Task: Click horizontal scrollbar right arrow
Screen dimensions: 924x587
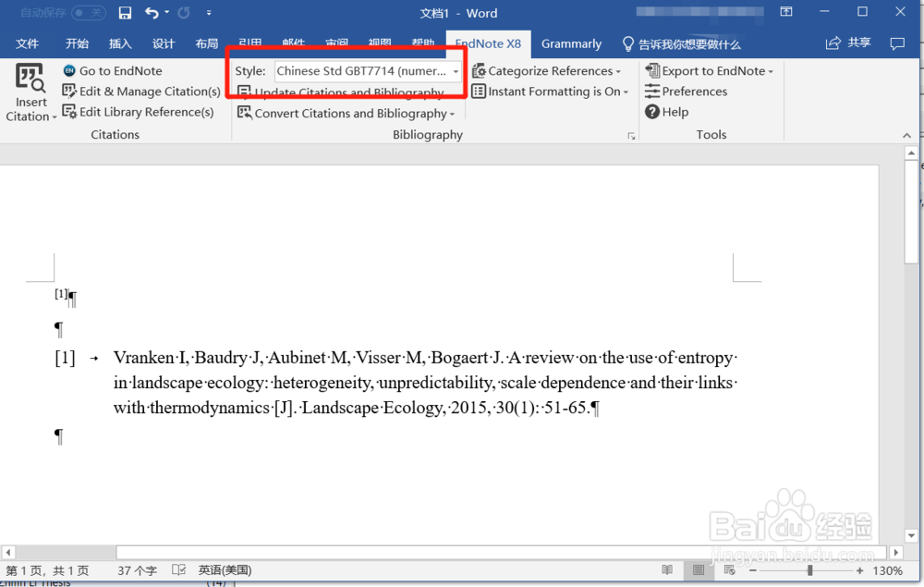Action: (x=895, y=553)
